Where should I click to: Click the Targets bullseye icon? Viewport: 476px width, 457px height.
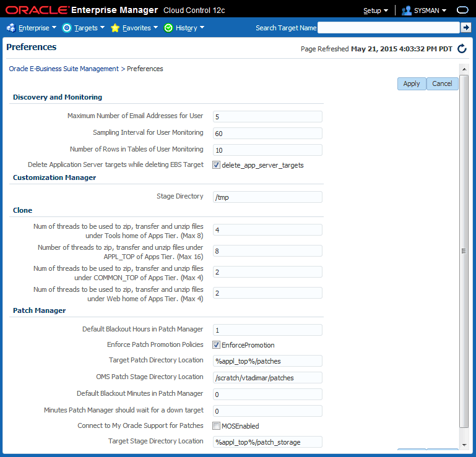[x=66, y=28]
